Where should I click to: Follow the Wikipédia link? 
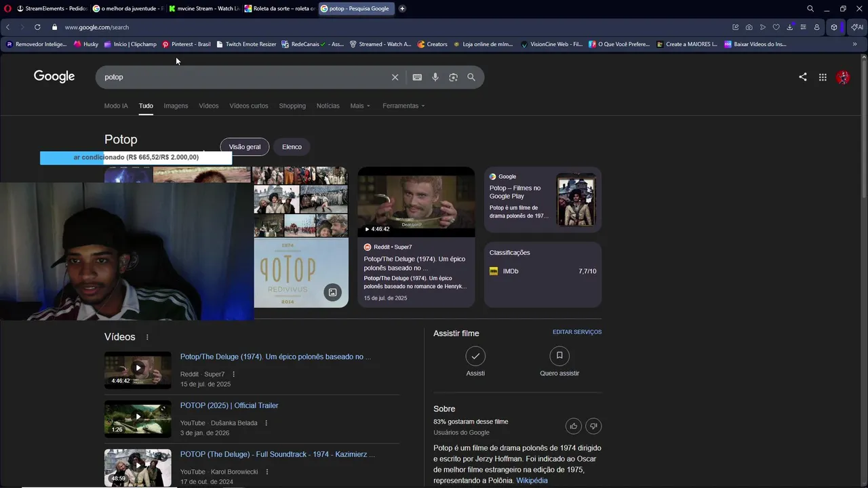pos(532,481)
